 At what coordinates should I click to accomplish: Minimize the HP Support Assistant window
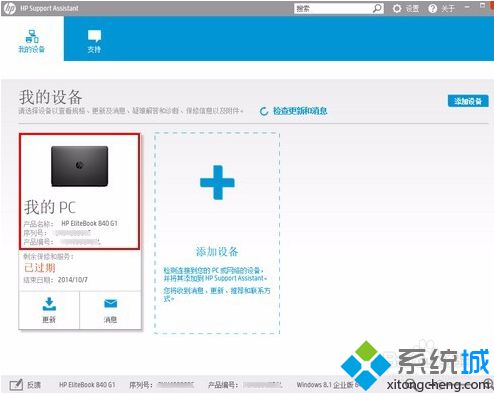(467, 7)
